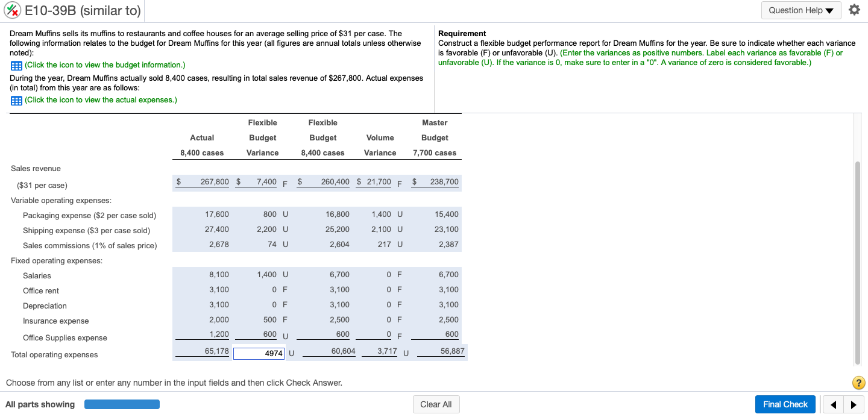The image size is (868, 420).
Task: Click the All parts showing progress bar
Action: coord(122,404)
